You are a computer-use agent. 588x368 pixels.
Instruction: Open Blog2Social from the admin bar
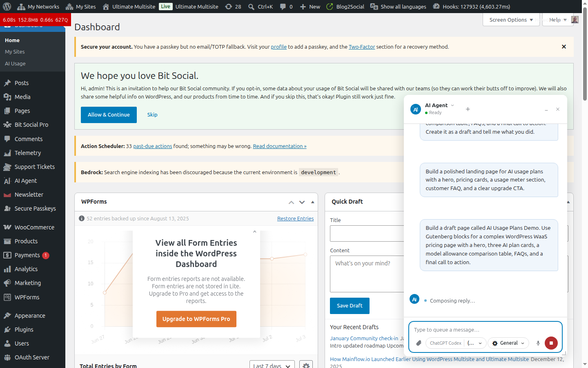pos(345,7)
